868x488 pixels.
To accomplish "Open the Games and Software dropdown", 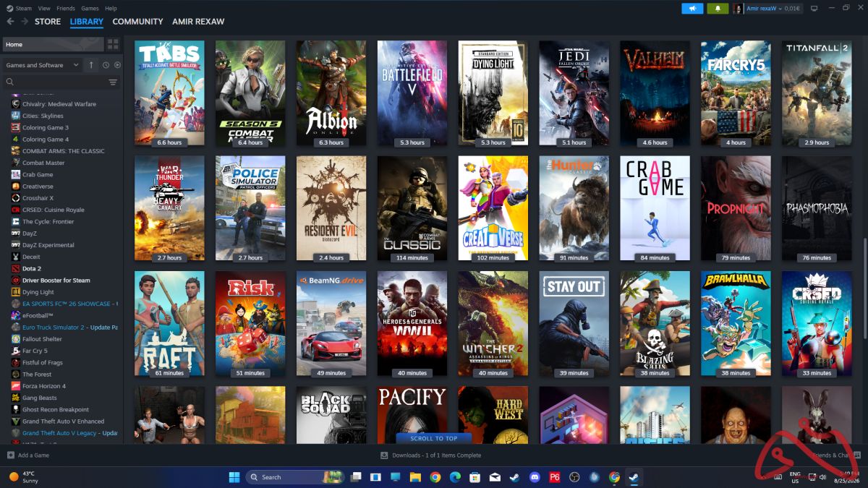I will point(43,65).
